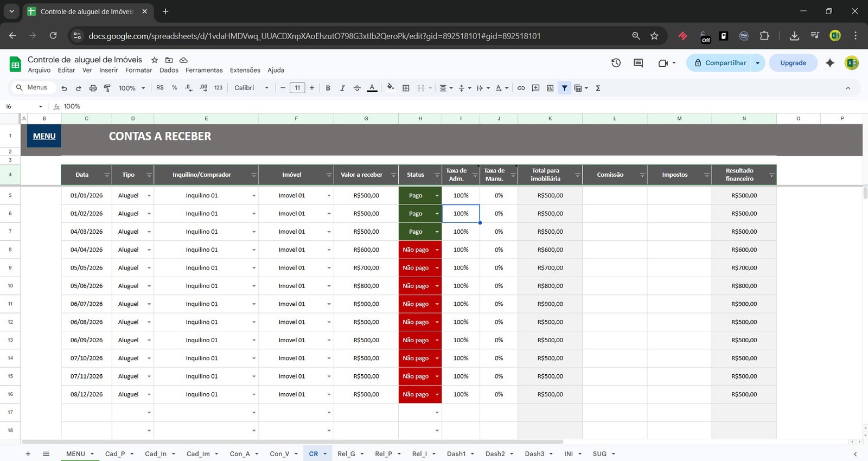Open the borders tool
868x461 pixels.
[406, 88]
